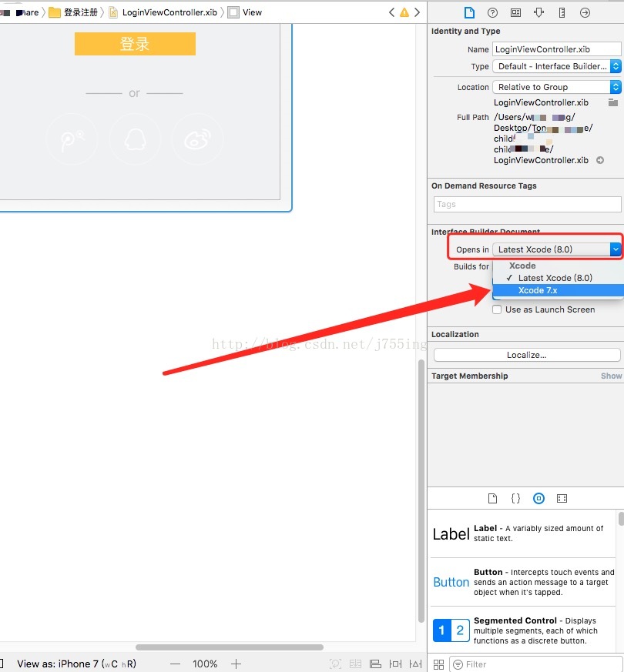Screen dimensions: 624x672
Task: Open the Attributes inspector
Action: [538, 12]
